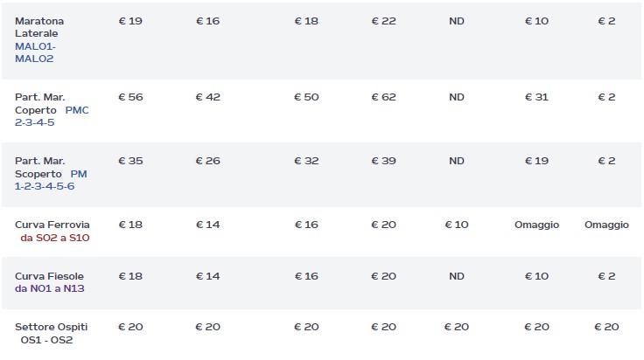Click the red 'da S02 a S10' link
The image size is (644, 360).
(x=55, y=238)
